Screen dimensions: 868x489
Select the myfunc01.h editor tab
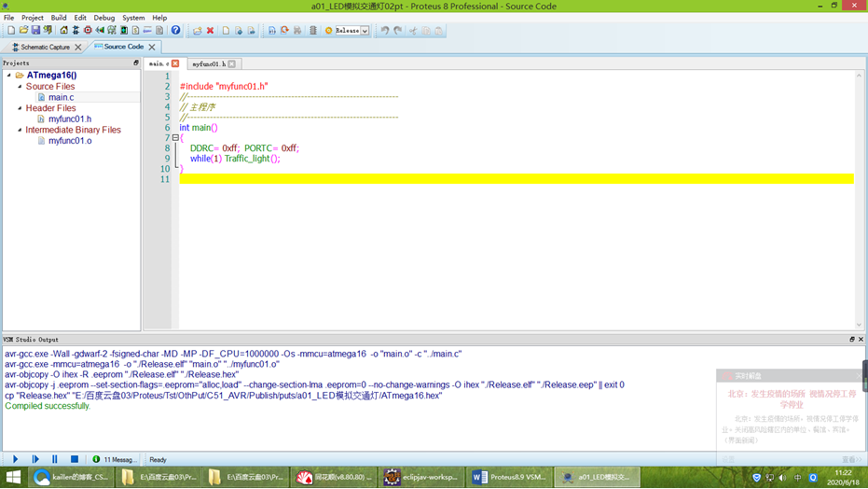209,63
